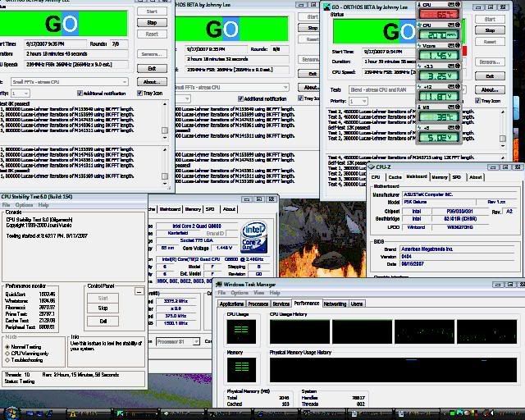
Task: Open the Priority dropdown in the rightmost ORTHOS window
Action: 358,101
